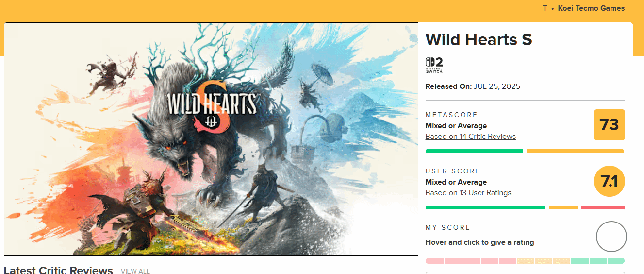This screenshot has height=274, width=644.
Task: Click the yellow 73 Metascore badge
Action: pos(609,125)
